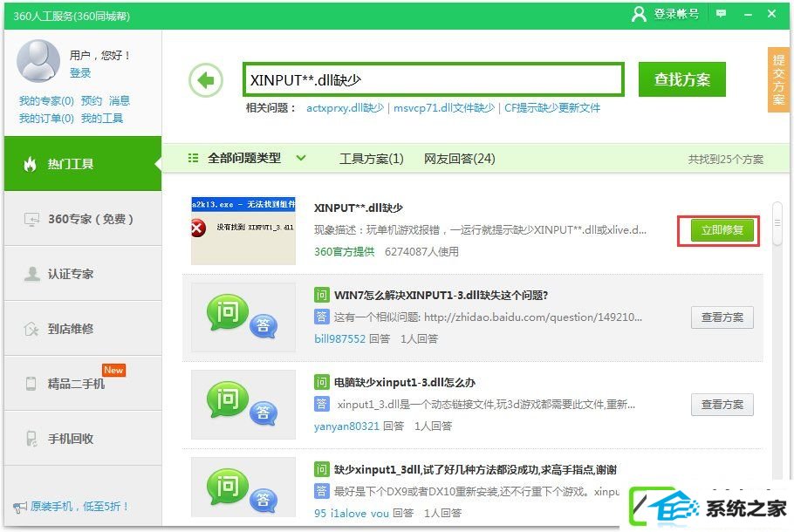Viewport: 794px width, 532px height.
Task: Click related question actxprxy.dll缺少
Action: pos(345,108)
